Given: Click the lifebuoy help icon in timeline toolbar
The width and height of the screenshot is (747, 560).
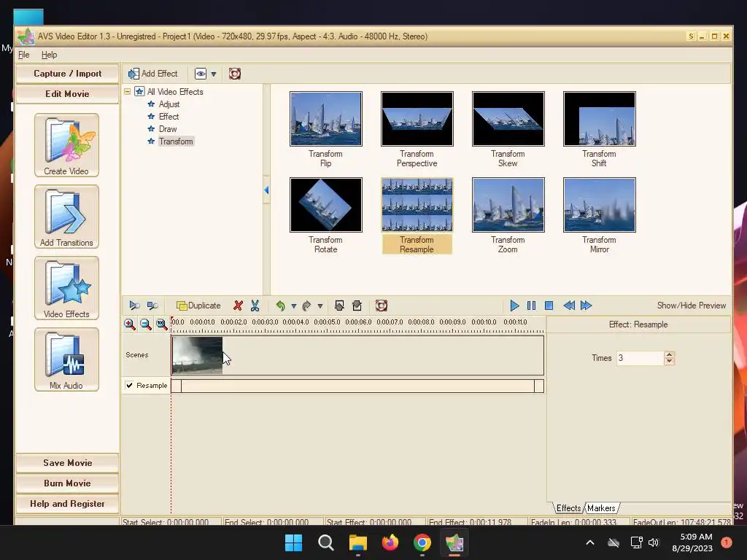Looking at the screenshot, I should pyautogui.click(x=381, y=306).
